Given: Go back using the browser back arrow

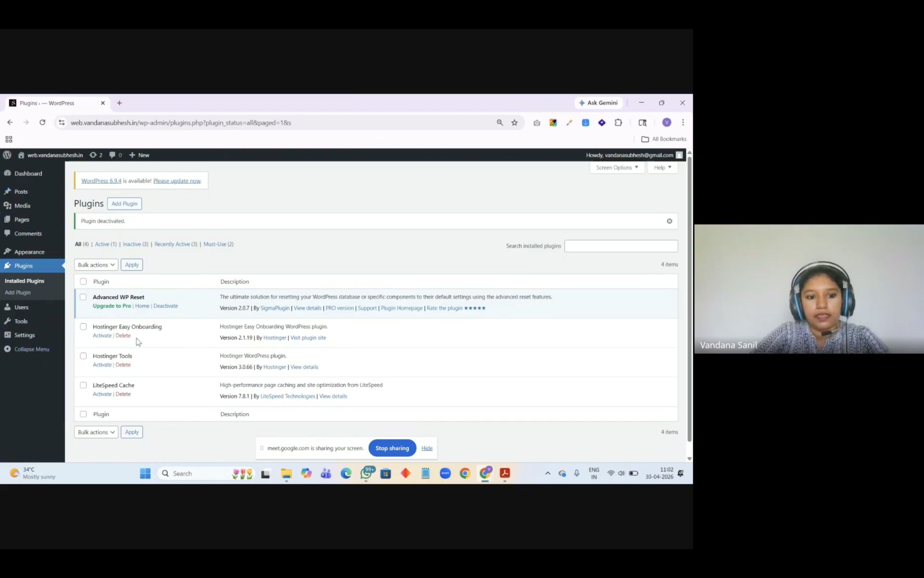Looking at the screenshot, I should point(10,122).
